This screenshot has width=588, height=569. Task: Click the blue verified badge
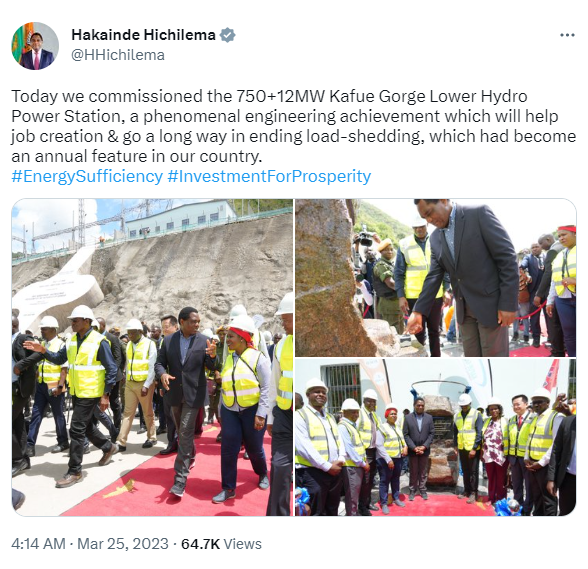[227, 35]
